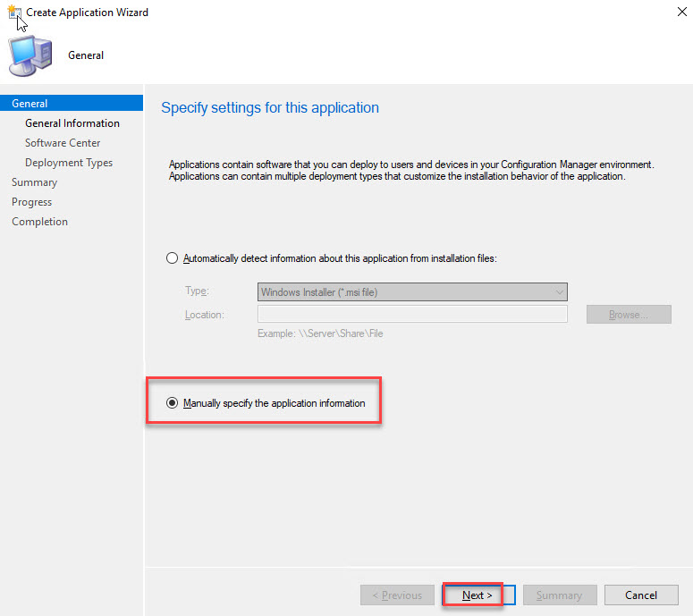Select the Completion step in the sidebar
693x616 pixels.
[40, 222]
